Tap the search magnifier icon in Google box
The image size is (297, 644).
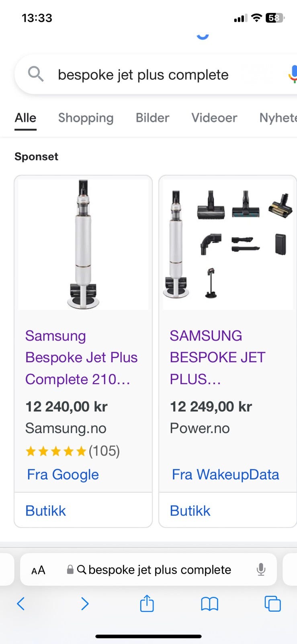click(36, 74)
